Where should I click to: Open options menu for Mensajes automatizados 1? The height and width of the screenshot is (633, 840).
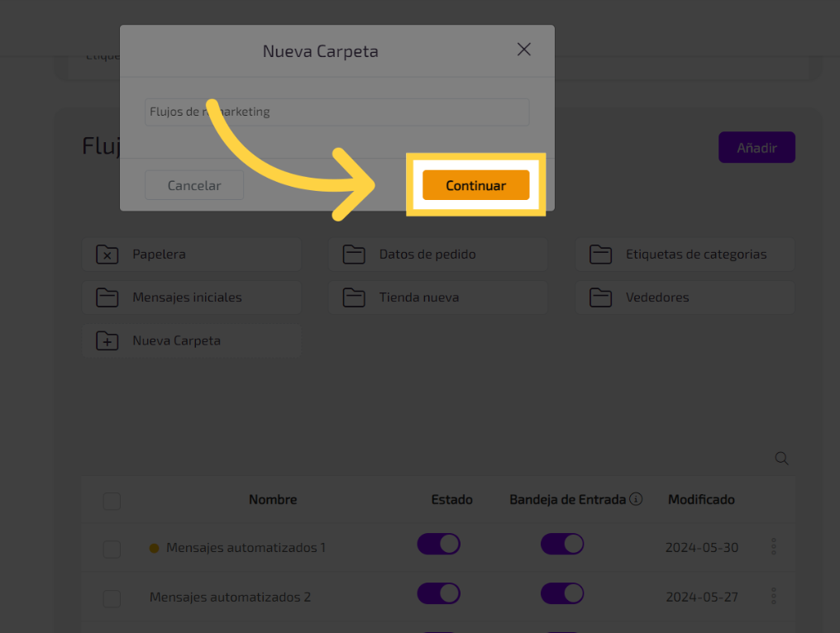(x=774, y=546)
